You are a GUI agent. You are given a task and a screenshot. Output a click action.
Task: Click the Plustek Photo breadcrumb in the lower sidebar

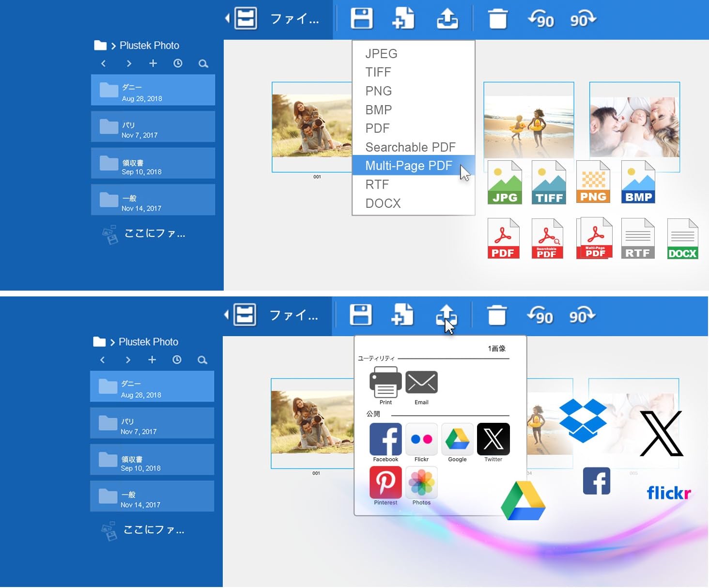coord(148,342)
